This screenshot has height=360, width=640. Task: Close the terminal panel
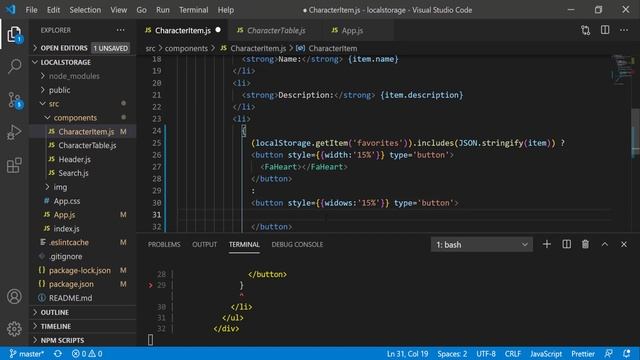624,244
